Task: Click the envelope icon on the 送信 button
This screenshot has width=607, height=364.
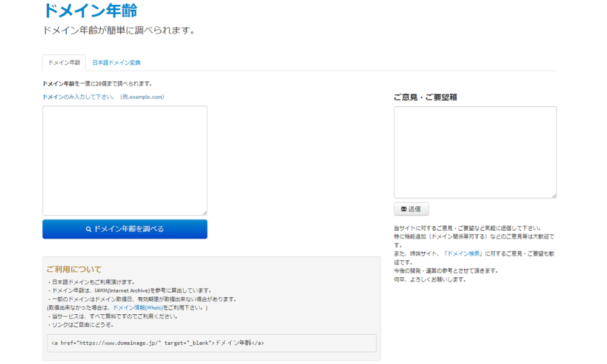Action: click(404, 208)
